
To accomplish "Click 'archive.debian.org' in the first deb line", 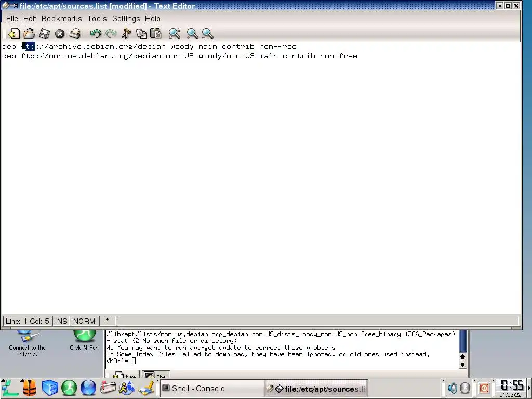I will click(x=90, y=46).
